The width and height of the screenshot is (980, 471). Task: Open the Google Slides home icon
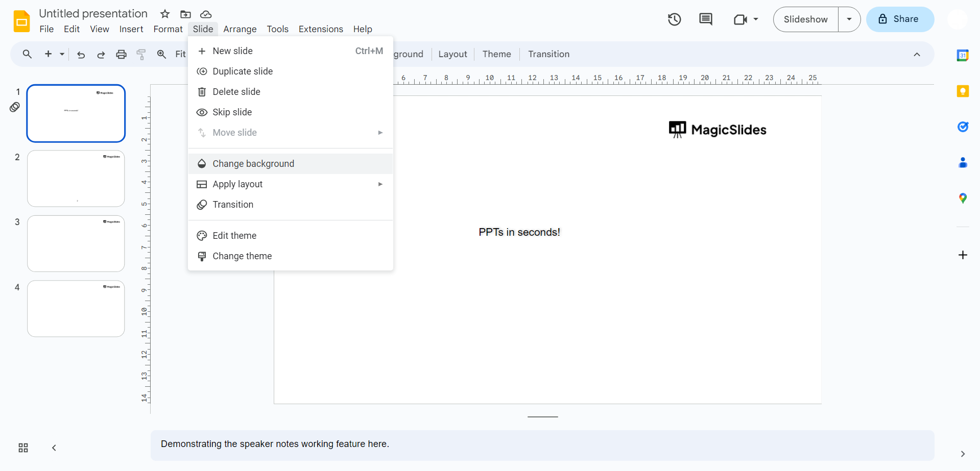[21, 21]
